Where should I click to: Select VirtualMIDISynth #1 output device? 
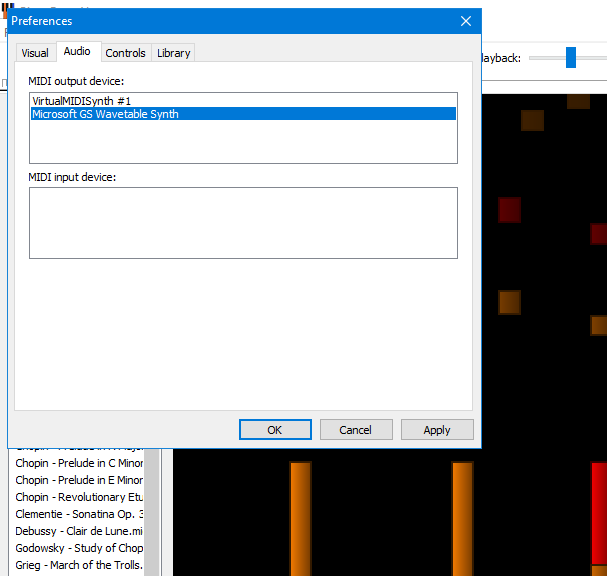tap(243, 101)
